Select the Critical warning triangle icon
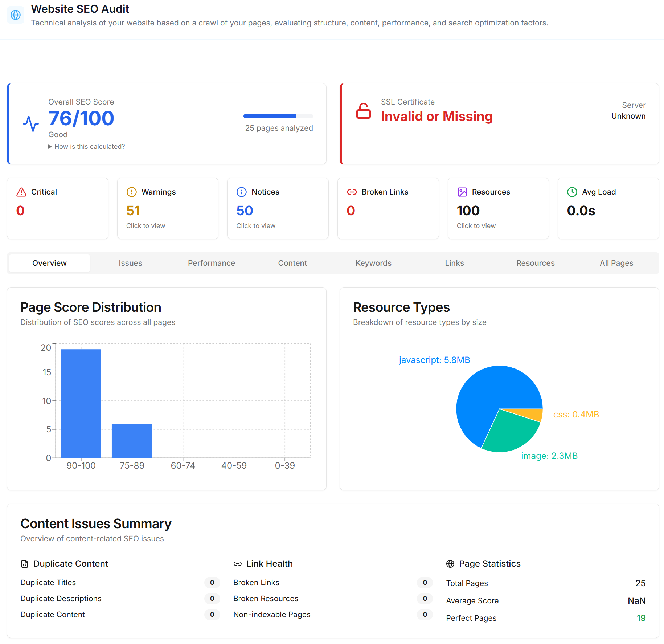Screen dimensions: 664x644 tap(21, 192)
